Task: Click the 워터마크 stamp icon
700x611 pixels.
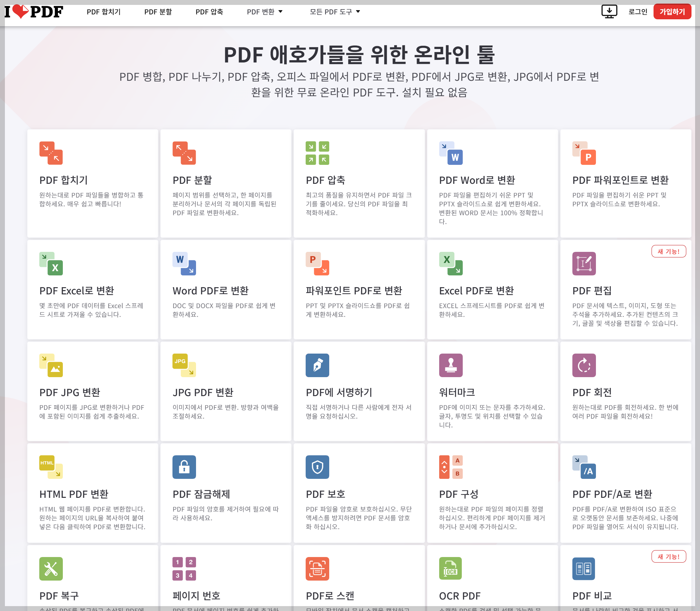Action: (451, 365)
